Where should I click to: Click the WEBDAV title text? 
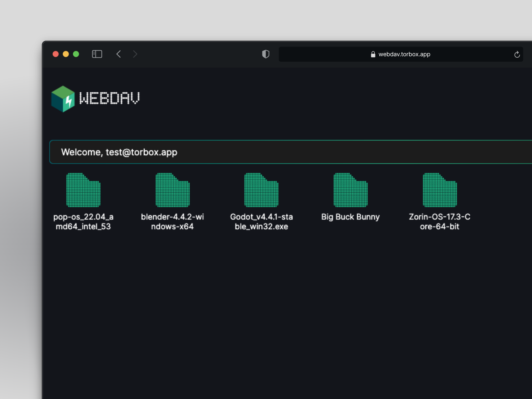109,98
